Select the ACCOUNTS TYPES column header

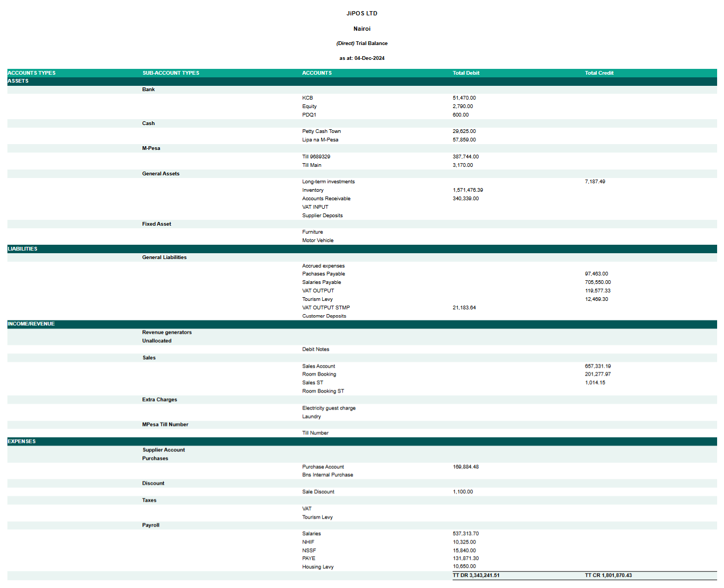point(32,73)
